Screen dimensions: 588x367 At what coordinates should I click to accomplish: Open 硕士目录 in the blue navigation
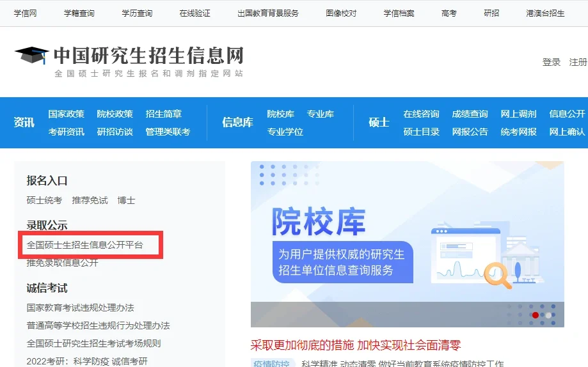(x=421, y=132)
